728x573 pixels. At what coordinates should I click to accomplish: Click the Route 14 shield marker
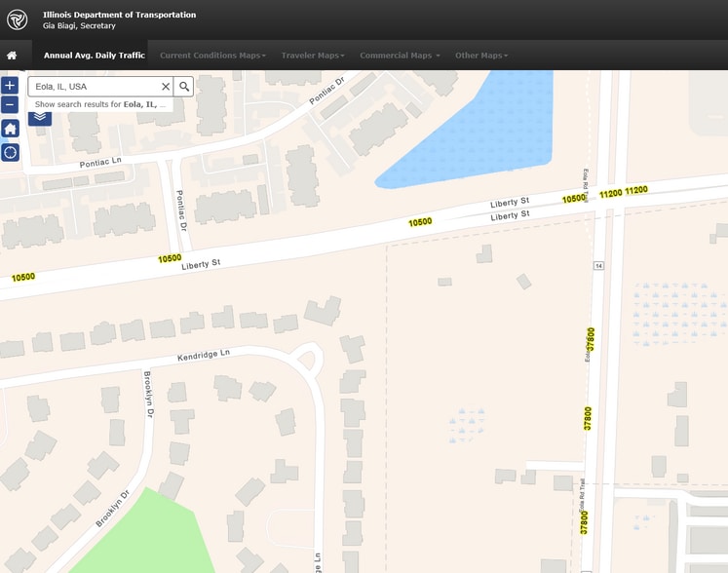[x=598, y=265]
